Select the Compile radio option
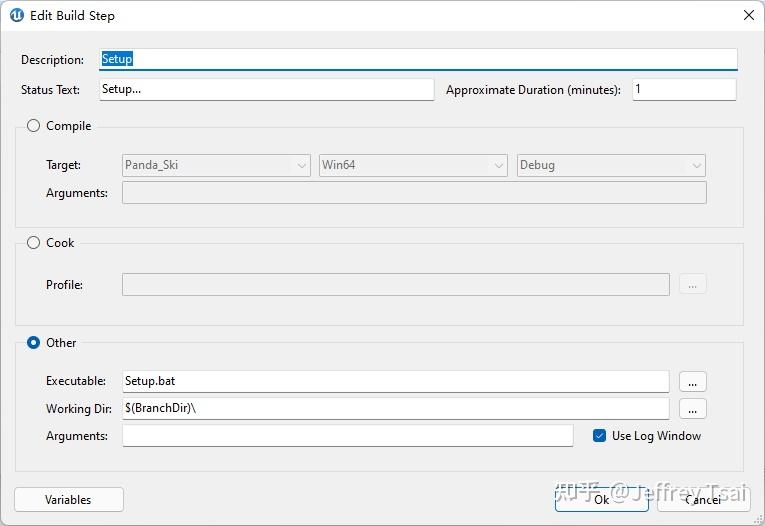 tap(34, 126)
